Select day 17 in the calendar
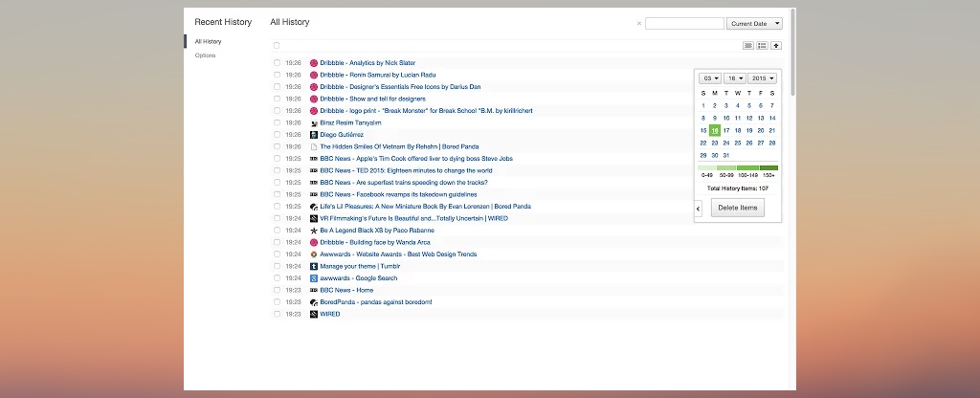The width and height of the screenshot is (980, 398). (726, 130)
